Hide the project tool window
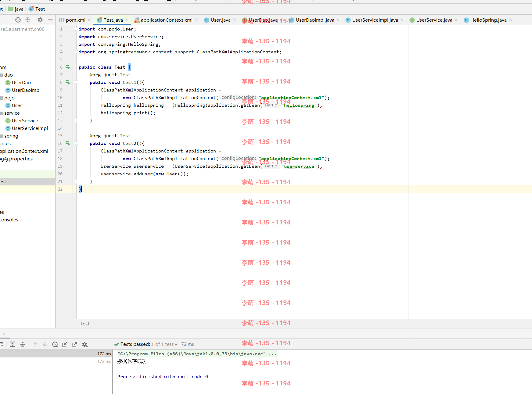The image size is (532, 394). click(x=50, y=20)
